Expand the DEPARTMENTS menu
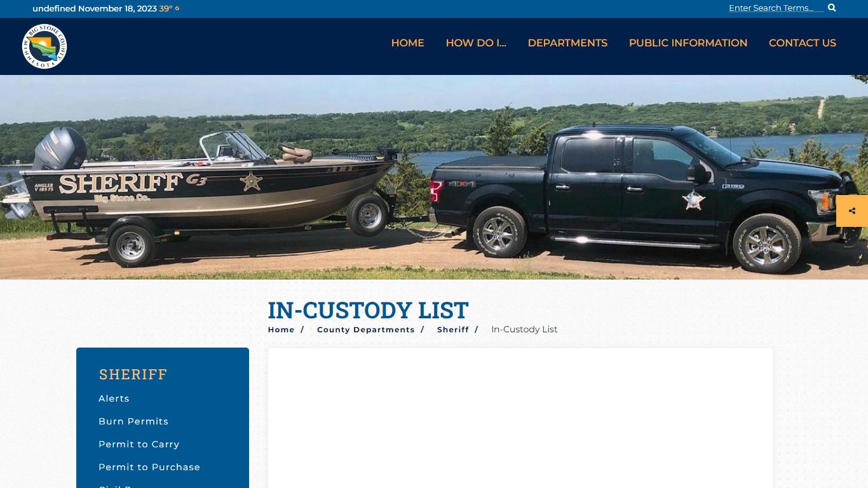The width and height of the screenshot is (868, 488). click(x=567, y=43)
